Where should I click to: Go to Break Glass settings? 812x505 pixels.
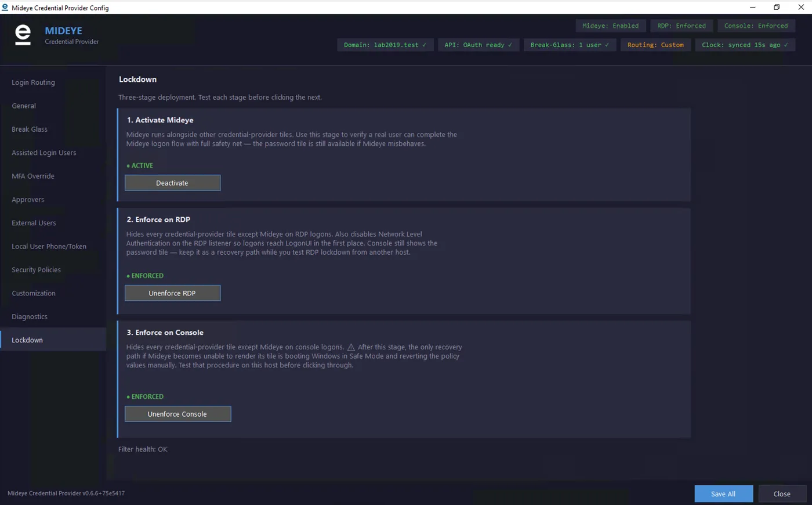(53, 129)
